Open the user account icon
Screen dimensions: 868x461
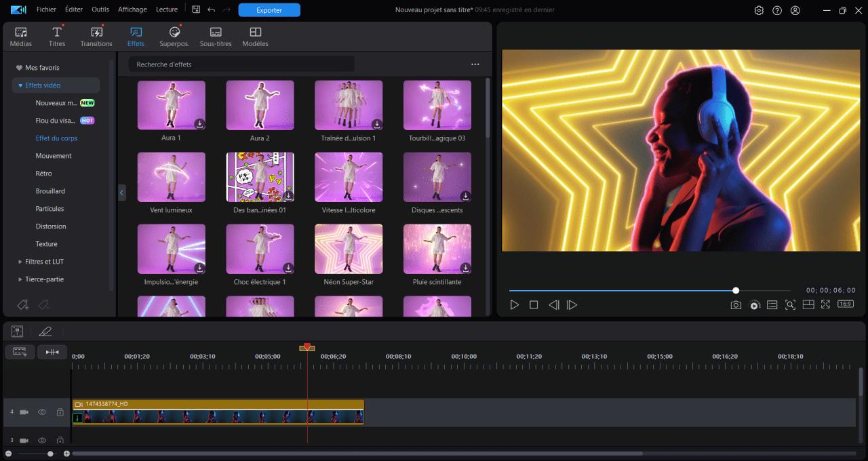click(x=795, y=10)
